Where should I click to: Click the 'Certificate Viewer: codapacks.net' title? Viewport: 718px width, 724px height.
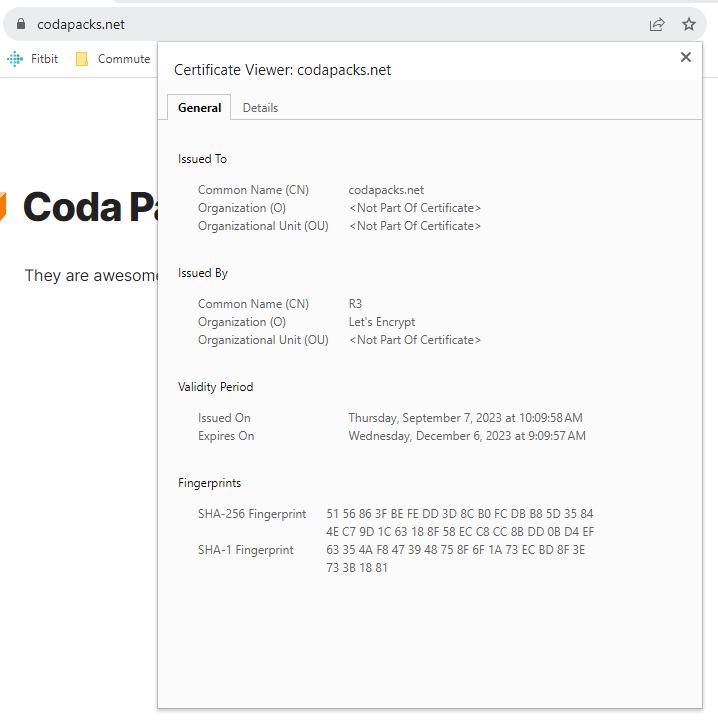283,70
